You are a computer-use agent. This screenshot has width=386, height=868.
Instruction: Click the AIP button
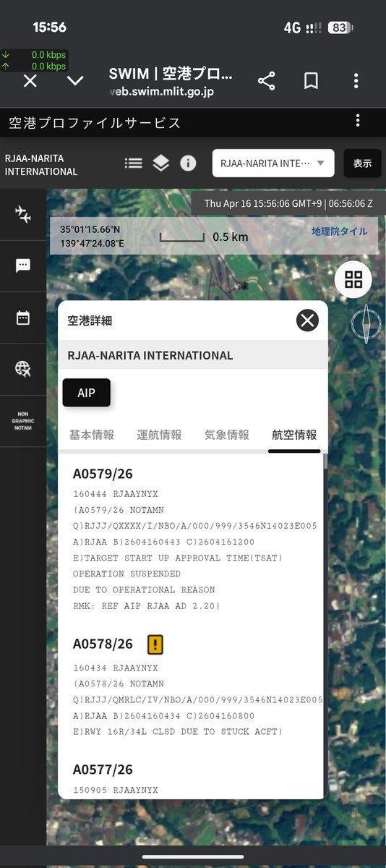pyautogui.click(x=86, y=393)
